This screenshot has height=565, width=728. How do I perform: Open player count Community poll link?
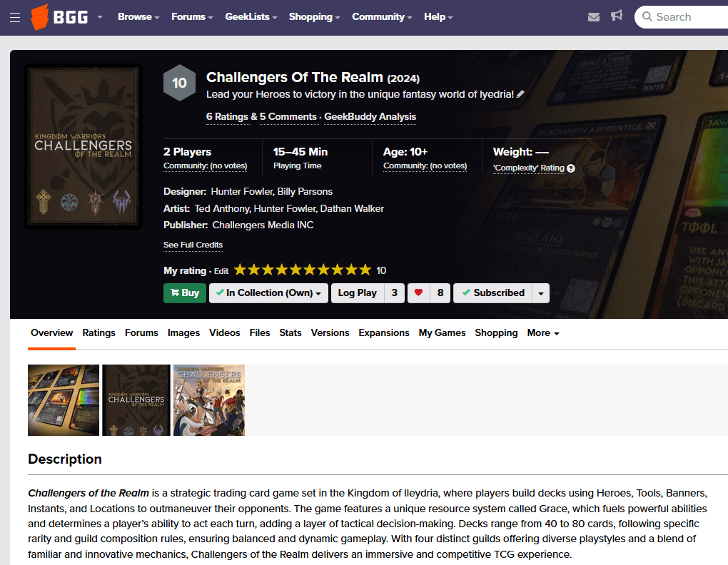[x=206, y=166]
